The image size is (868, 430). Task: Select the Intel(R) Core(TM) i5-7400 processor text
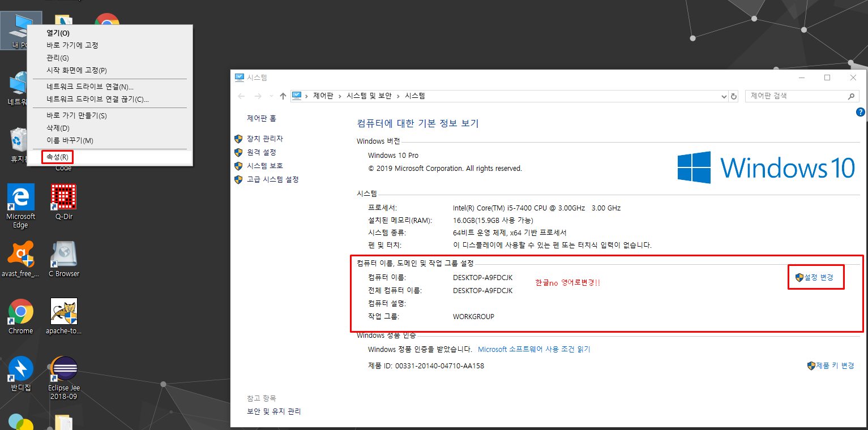point(537,208)
